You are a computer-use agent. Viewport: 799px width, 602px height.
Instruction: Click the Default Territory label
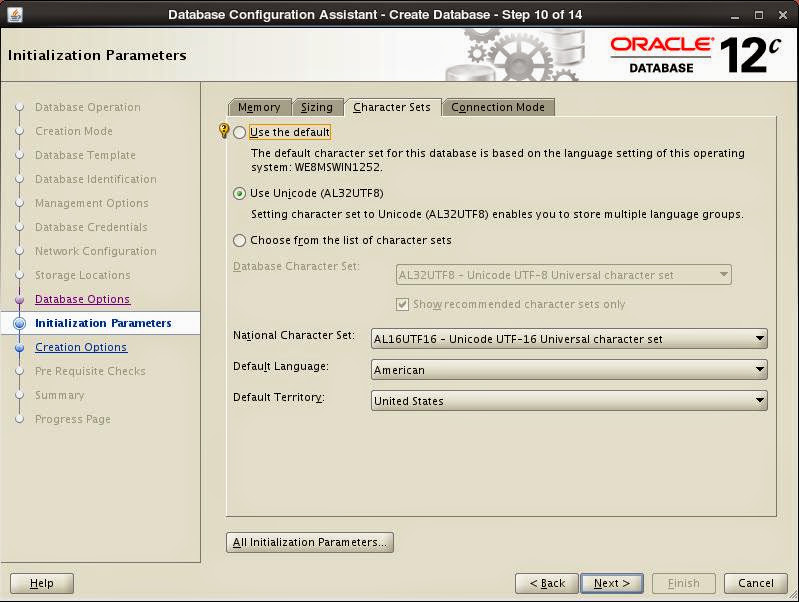click(x=279, y=398)
